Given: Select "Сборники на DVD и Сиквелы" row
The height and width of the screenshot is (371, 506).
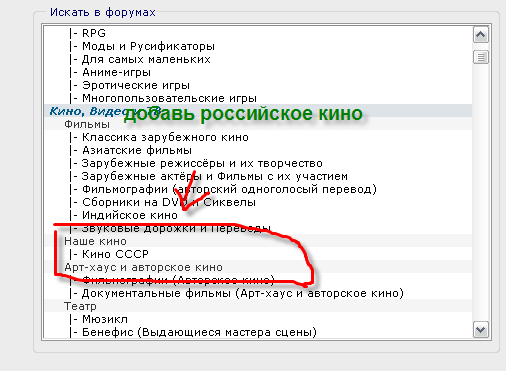Looking at the screenshot, I should pos(258,202).
